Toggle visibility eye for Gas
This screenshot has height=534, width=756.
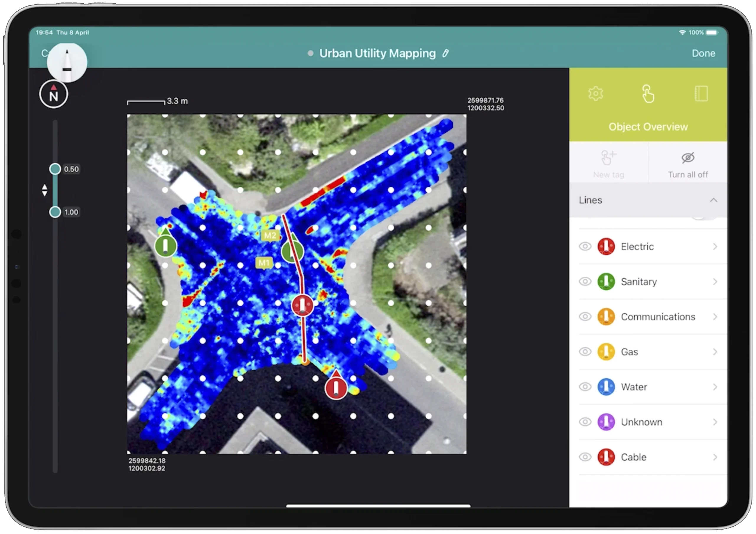585,352
